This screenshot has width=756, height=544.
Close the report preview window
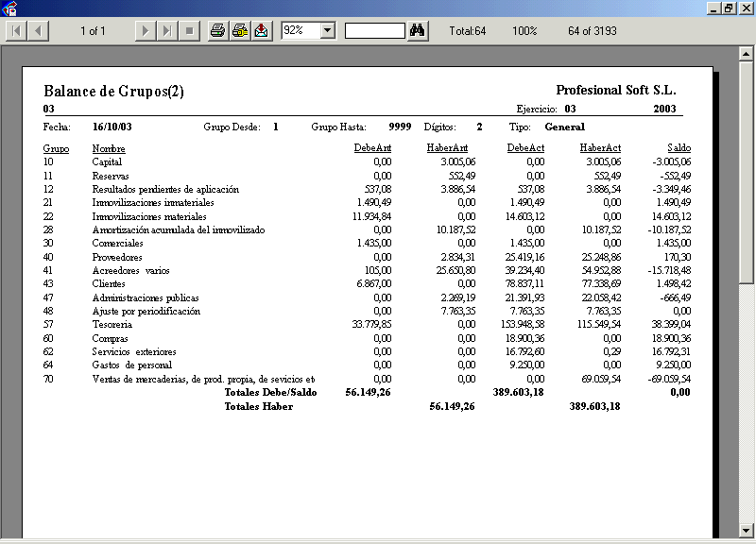pyautogui.click(x=745, y=8)
